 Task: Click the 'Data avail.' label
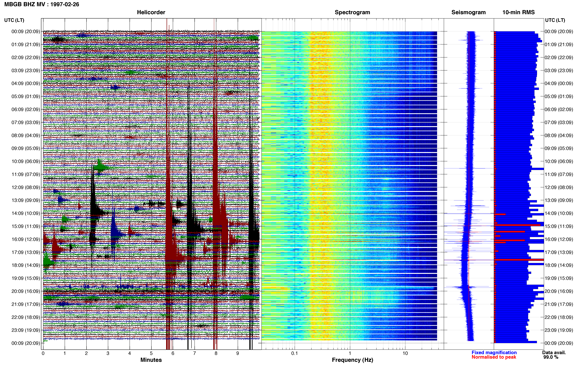coord(554,352)
